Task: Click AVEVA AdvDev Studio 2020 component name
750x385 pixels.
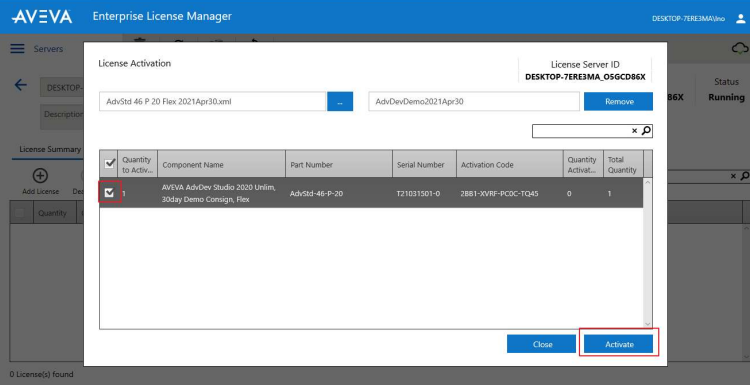Action: tap(219, 193)
